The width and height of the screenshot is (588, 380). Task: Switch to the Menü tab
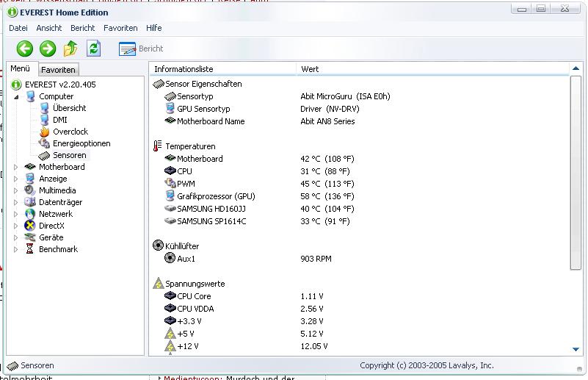coord(21,68)
